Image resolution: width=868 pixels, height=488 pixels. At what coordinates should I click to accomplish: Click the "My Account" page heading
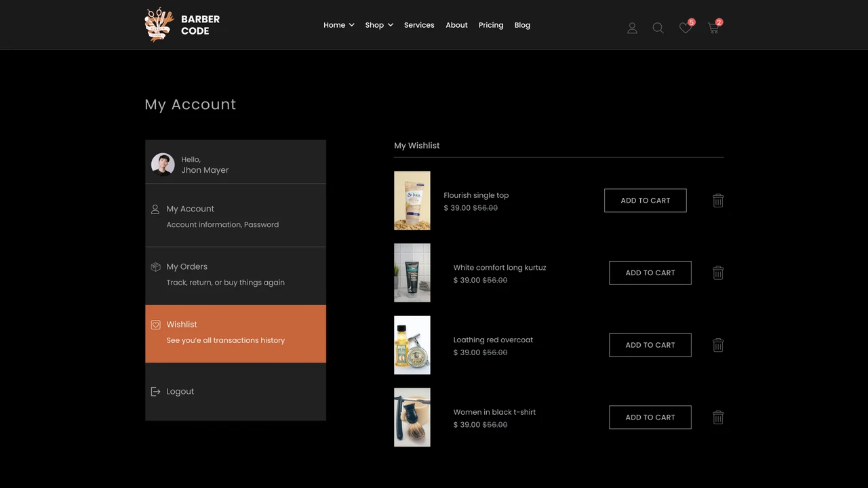coord(191,104)
